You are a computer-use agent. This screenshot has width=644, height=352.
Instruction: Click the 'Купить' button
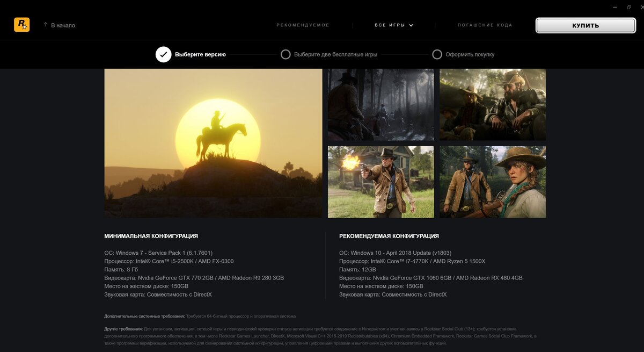click(x=586, y=25)
